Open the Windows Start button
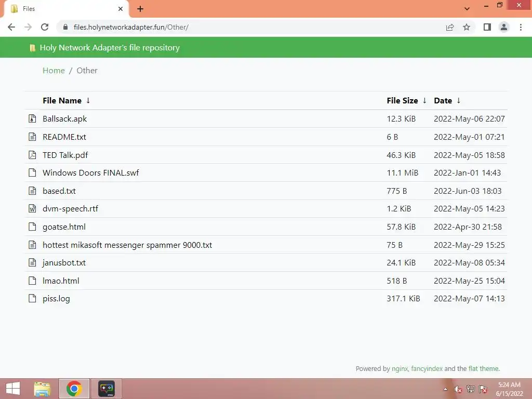 (13, 389)
